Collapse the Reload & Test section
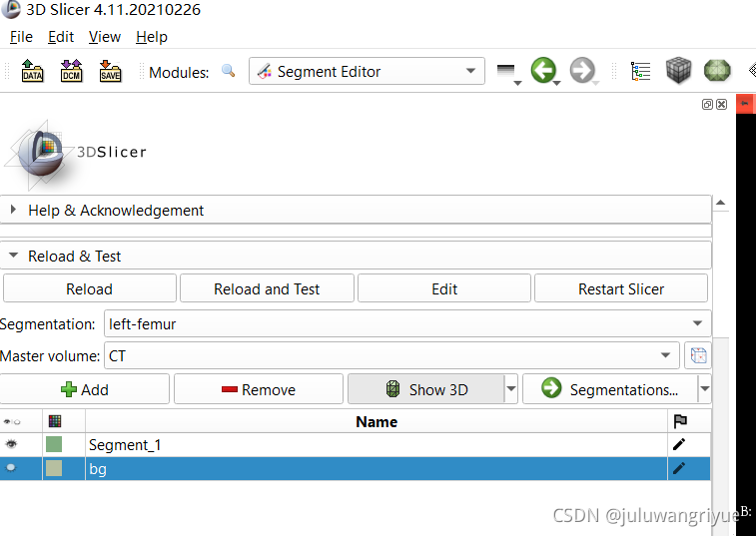 [356, 256]
